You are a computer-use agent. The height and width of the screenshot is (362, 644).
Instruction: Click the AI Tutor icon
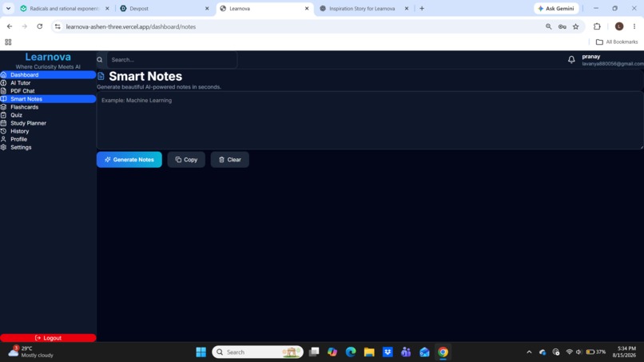[4, 83]
